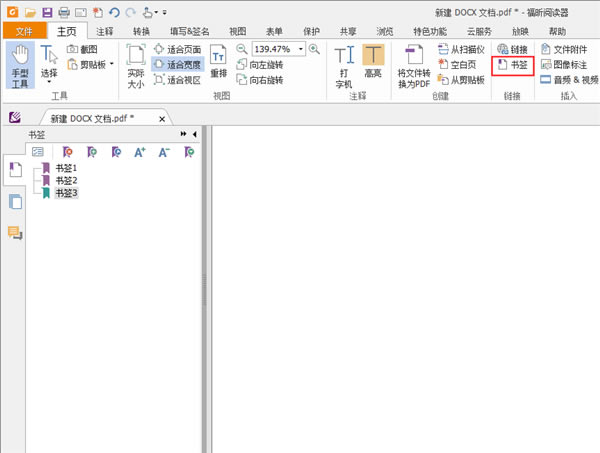The height and width of the screenshot is (453, 600).
Task: Print using the printer icon
Action: pos(64,13)
